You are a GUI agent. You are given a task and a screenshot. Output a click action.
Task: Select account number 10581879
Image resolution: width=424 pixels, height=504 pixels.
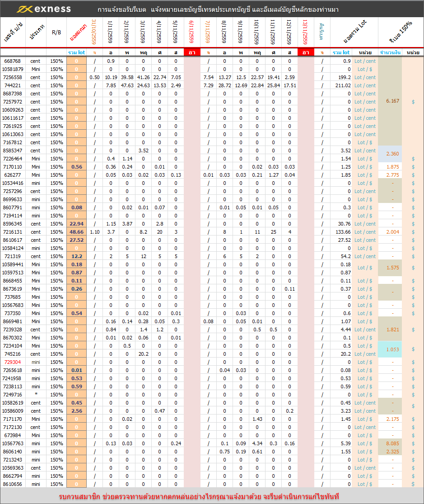pyautogui.click(x=13, y=69)
